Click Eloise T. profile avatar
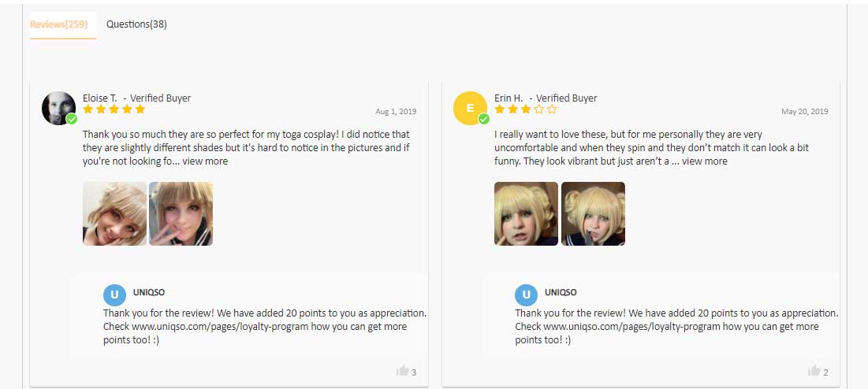 pos(58,109)
